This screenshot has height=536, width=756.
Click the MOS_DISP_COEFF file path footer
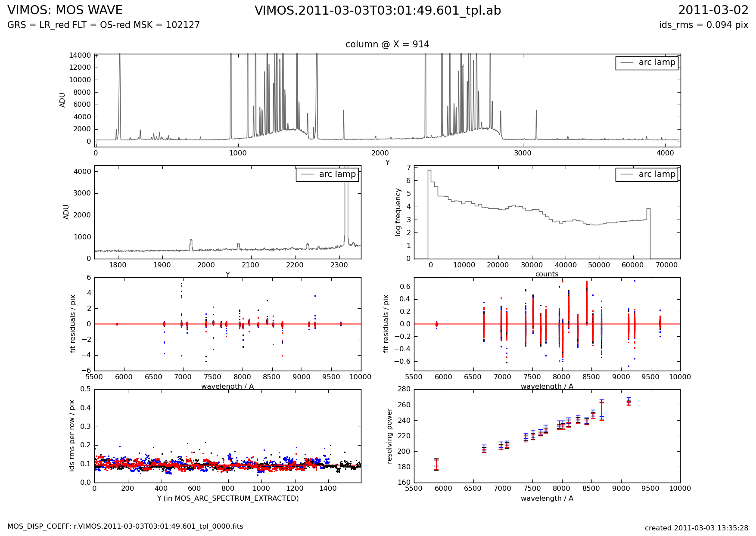coord(125,526)
